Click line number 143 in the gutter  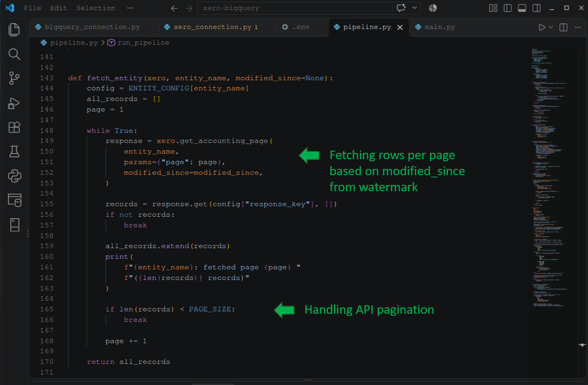pos(47,78)
